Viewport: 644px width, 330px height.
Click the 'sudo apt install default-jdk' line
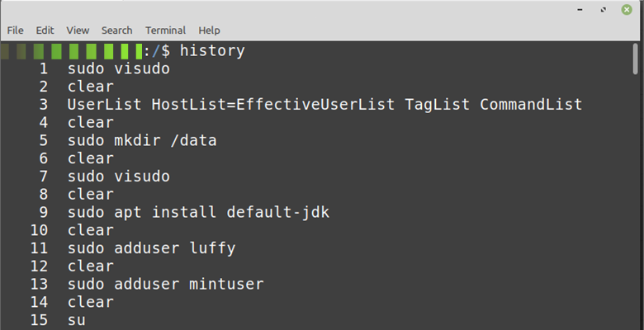(x=198, y=212)
